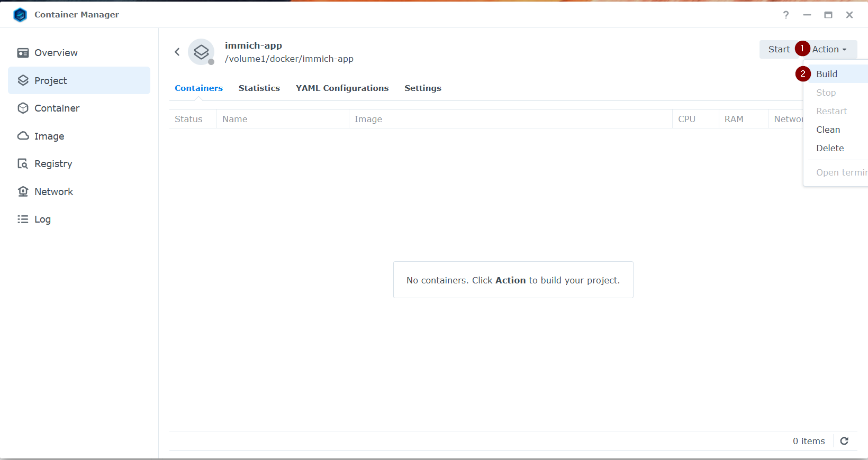Open Overview in the sidebar
The width and height of the screenshot is (868, 460).
pos(79,53)
